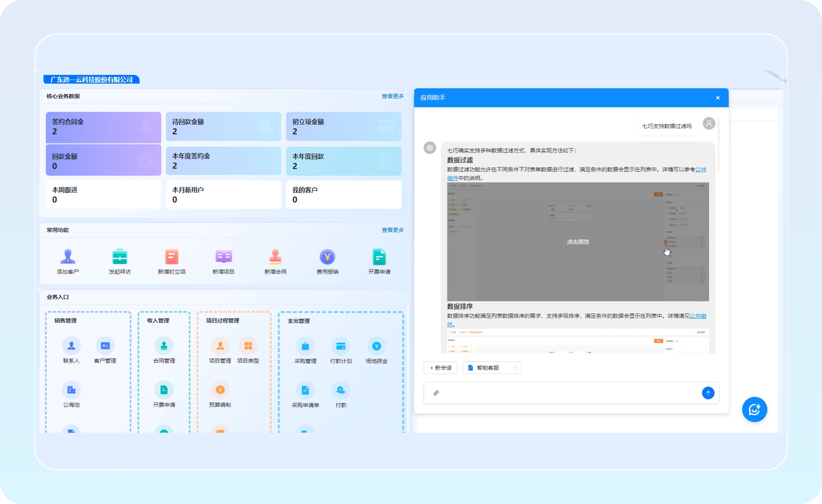
Task: Open the 签约合同金 data card
Action: coord(103,127)
